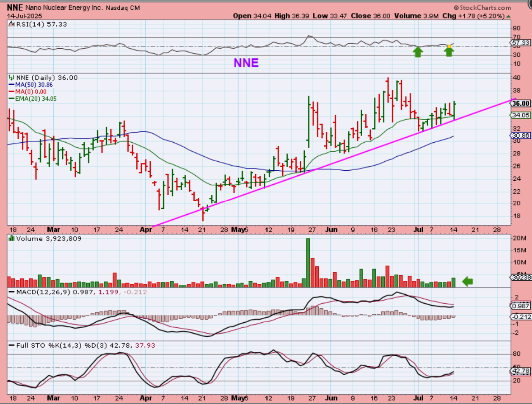Image resolution: width=532 pixels, height=404 pixels.
Task: Click the company name 'Nano Nuclear Energy Inc.'
Action: click(63, 8)
